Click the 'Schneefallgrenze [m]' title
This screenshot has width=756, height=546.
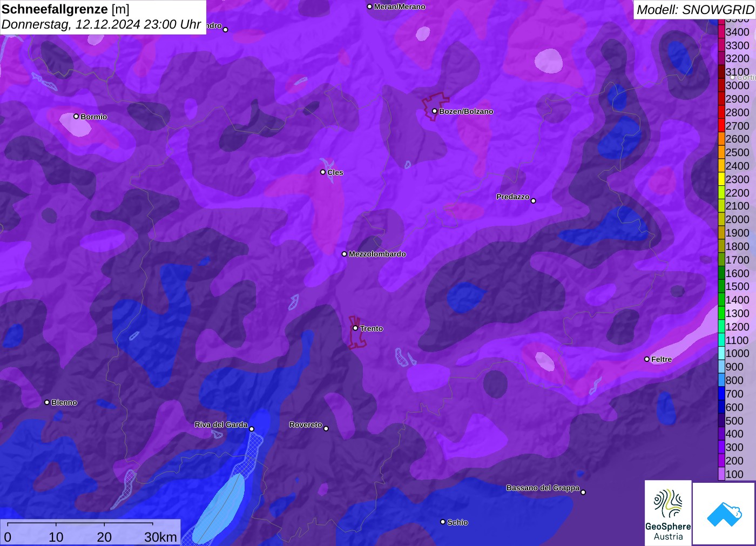65,9
